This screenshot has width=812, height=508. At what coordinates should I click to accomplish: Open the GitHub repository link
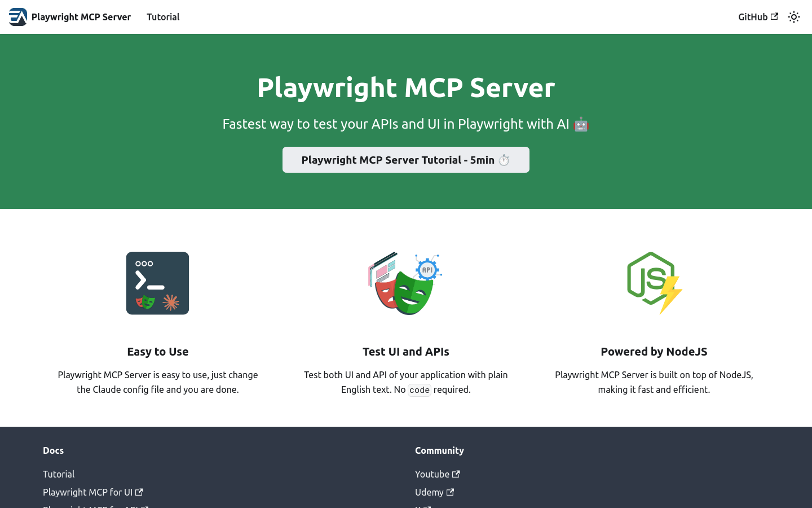pyautogui.click(x=752, y=17)
